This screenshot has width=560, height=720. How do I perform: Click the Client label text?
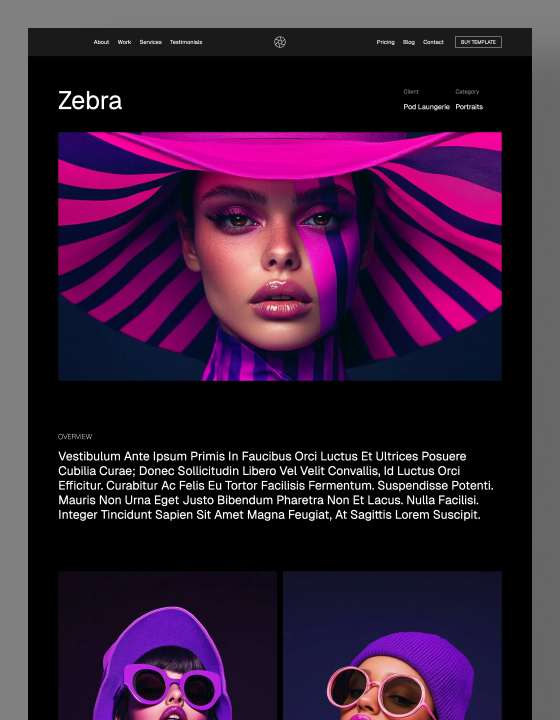click(411, 92)
